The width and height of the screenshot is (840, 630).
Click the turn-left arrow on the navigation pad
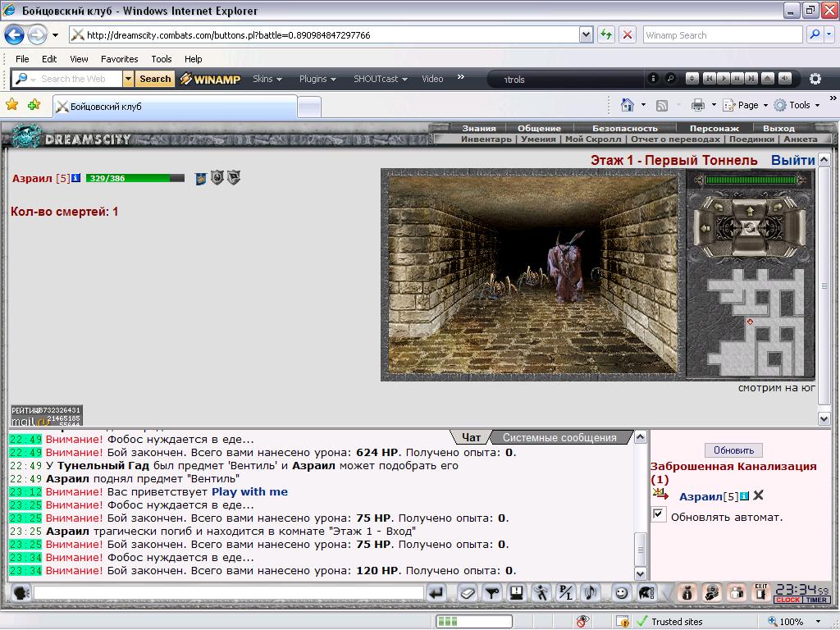[719, 208]
